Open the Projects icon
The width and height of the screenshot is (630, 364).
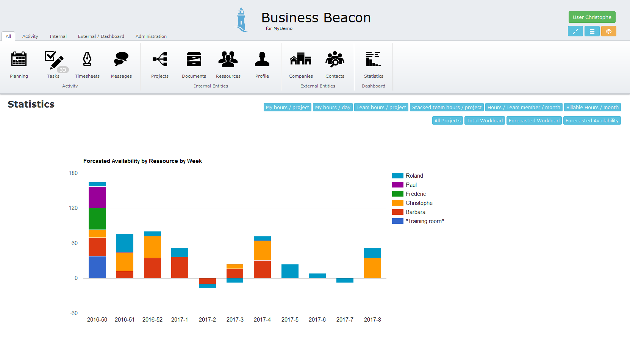point(160,60)
